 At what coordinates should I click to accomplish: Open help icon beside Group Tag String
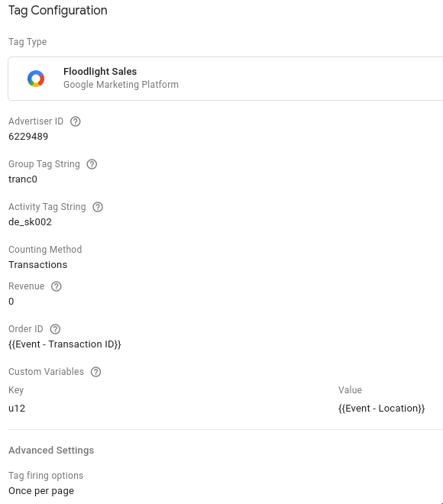point(92,164)
